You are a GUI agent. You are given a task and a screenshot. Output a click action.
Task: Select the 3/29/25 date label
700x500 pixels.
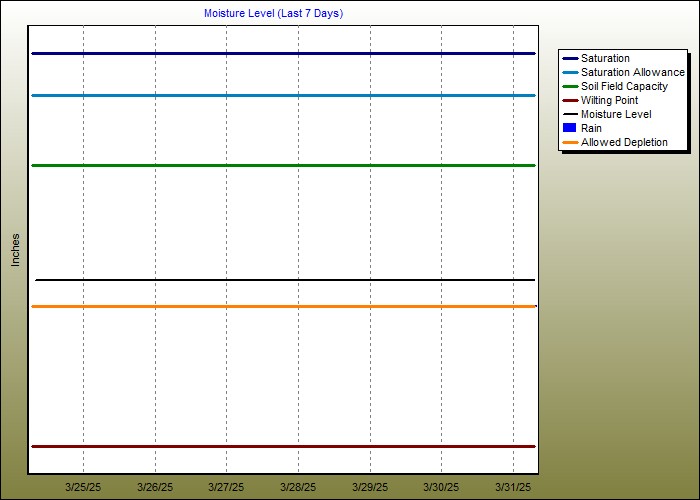(x=370, y=487)
